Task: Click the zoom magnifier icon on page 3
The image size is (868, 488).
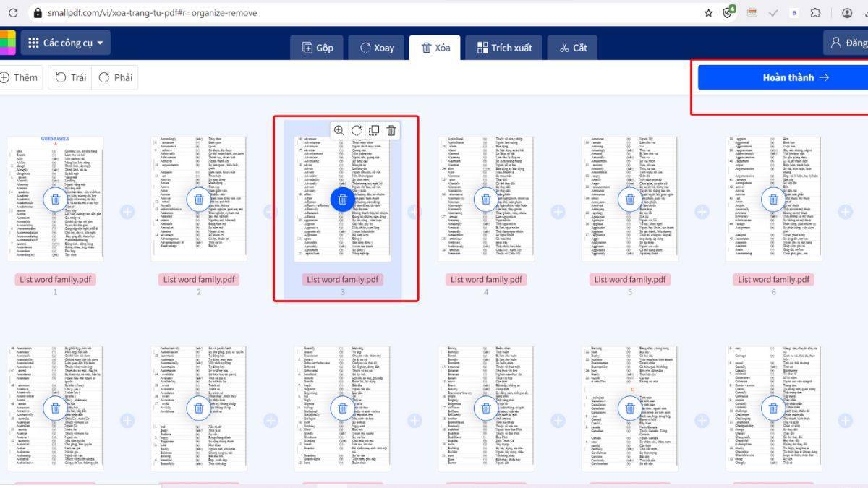Action: pyautogui.click(x=339, y=131)
